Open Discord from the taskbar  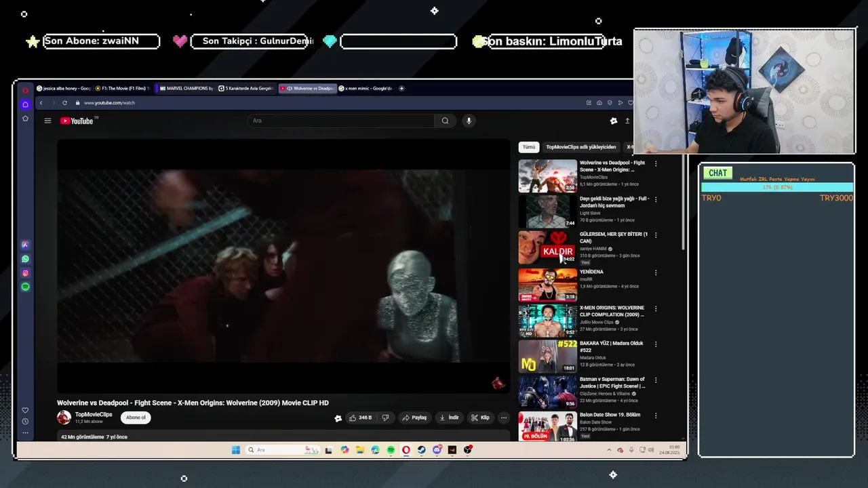click(437, 450)
